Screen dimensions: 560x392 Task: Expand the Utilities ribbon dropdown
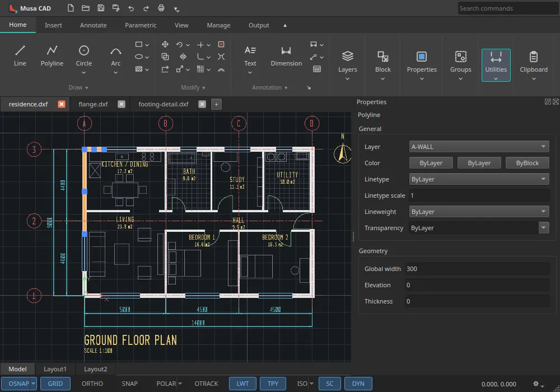click(496, 78)
